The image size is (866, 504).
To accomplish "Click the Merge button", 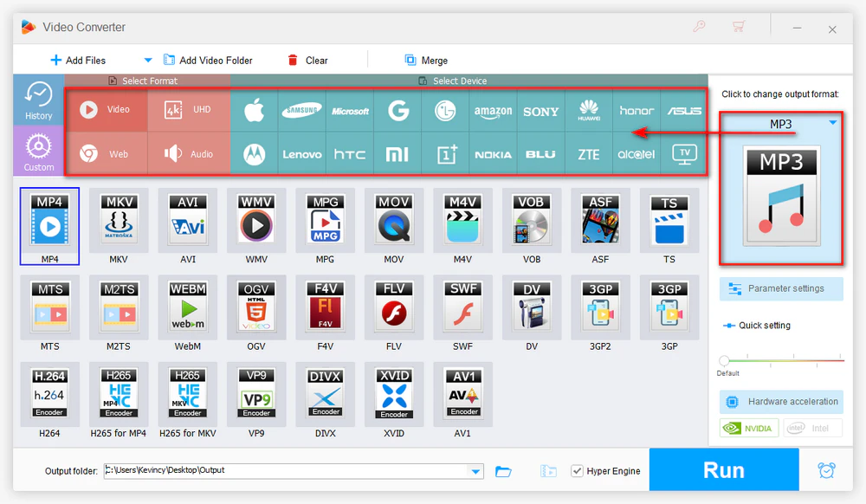I will [426, 60].
